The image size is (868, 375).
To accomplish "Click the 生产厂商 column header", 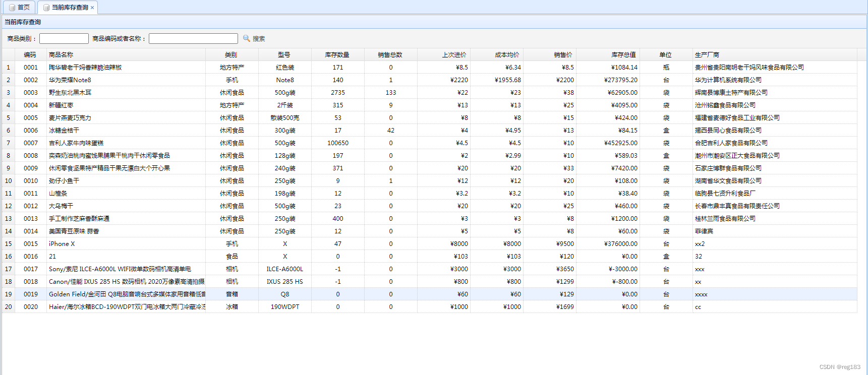I will tap(775, 54).
